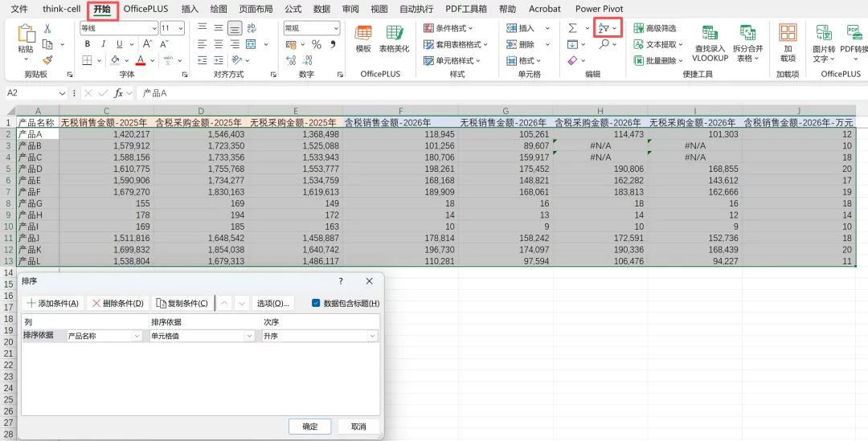Toggle middle vertical alignment
This screenshot has height=441, width=868.
[x=219, y=28]
